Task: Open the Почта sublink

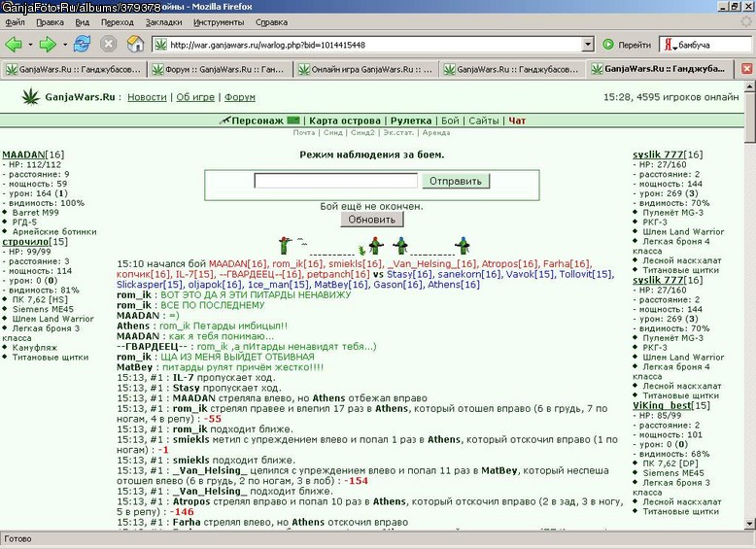Action: coord(304,132)
